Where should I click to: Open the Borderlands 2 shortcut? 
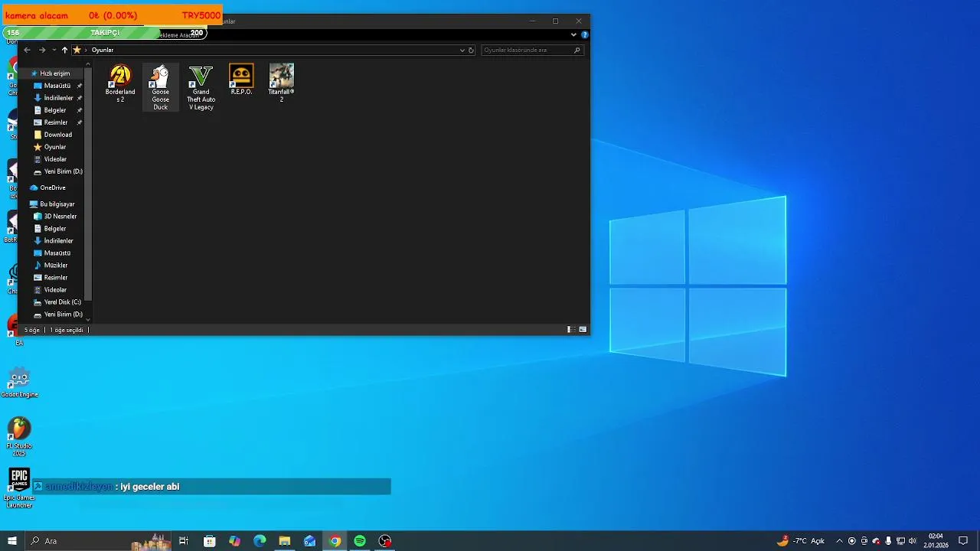pos(120,83)
